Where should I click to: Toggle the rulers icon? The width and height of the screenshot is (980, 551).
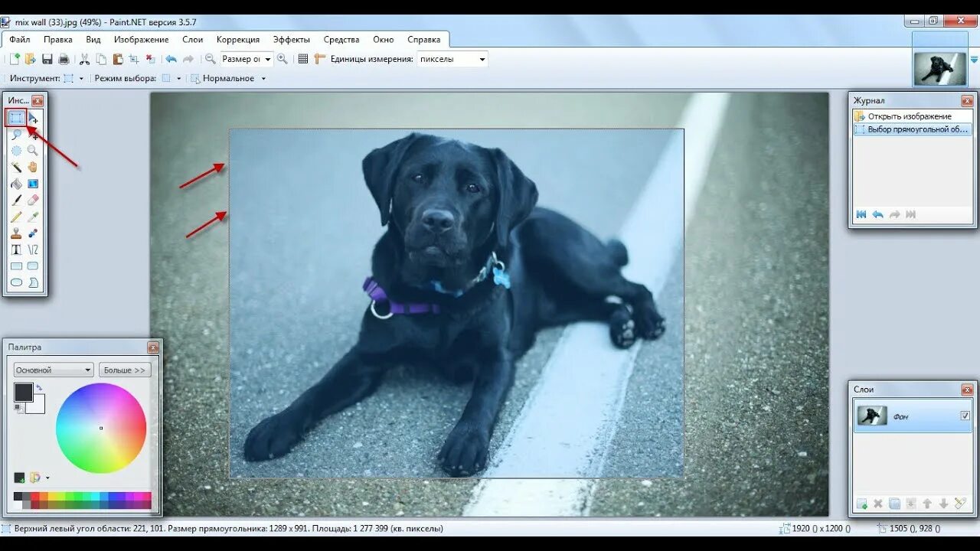click(320, 59)
